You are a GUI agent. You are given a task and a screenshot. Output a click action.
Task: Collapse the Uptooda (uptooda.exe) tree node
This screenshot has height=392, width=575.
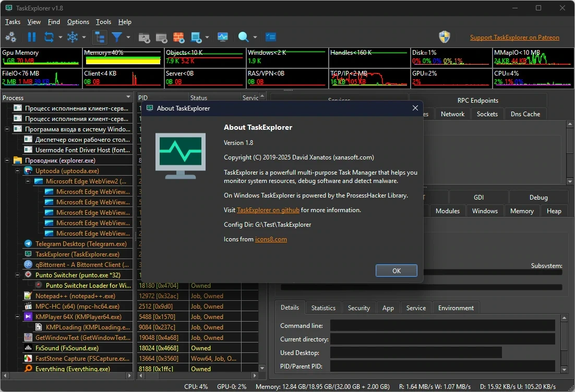pyautogui.click(x=17, y=171)
